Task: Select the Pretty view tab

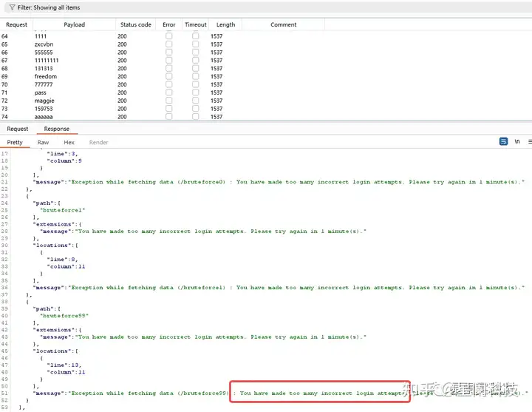Action: pos(15,142)
